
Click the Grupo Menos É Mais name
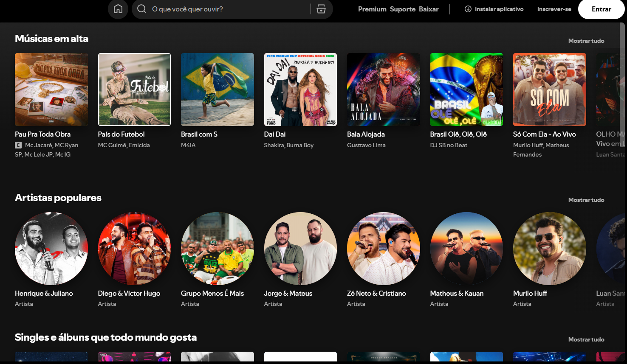pyautogui.click(x=212, y=293)
